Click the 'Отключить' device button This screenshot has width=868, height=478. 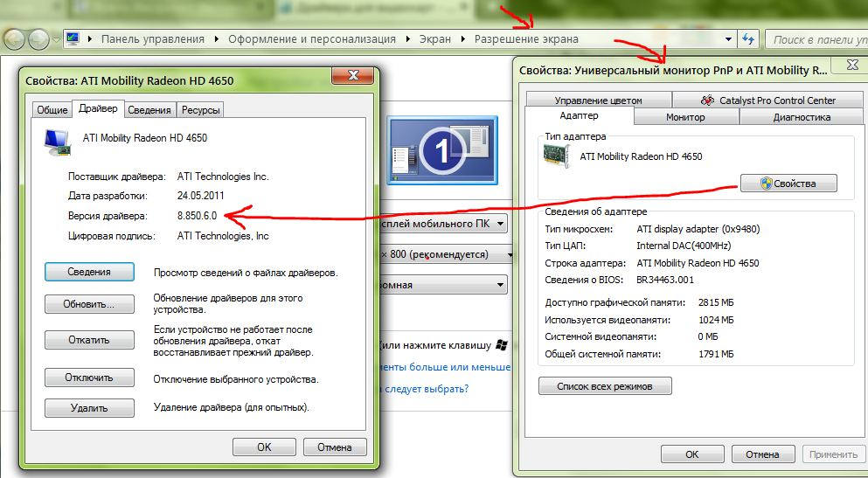[x=89, y=378]
